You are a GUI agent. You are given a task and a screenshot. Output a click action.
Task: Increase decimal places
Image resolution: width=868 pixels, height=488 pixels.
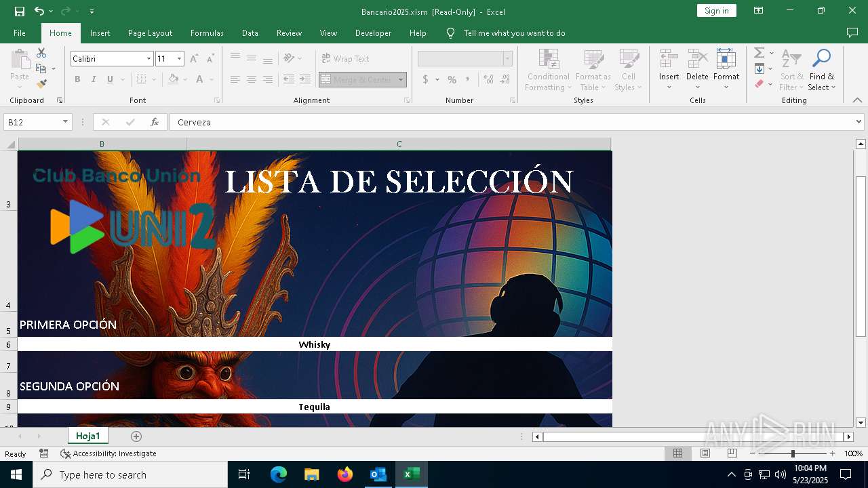(488, 79)
